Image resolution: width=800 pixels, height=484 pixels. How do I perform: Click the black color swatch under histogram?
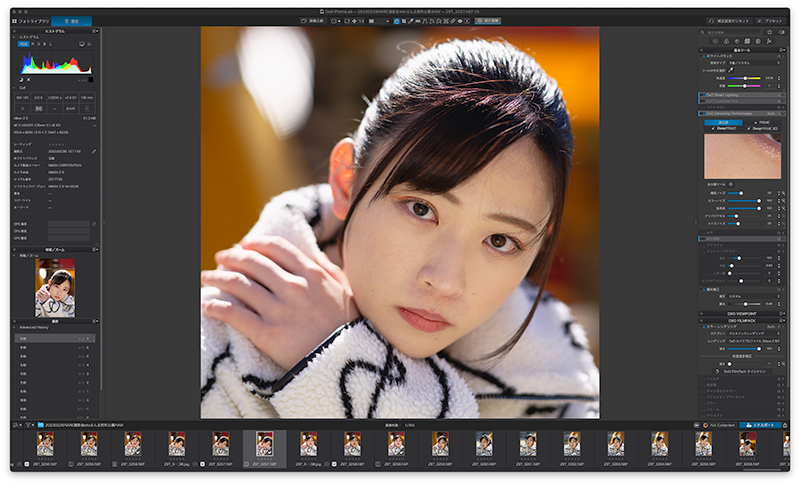pyautogui.click(x=90, y=80)
